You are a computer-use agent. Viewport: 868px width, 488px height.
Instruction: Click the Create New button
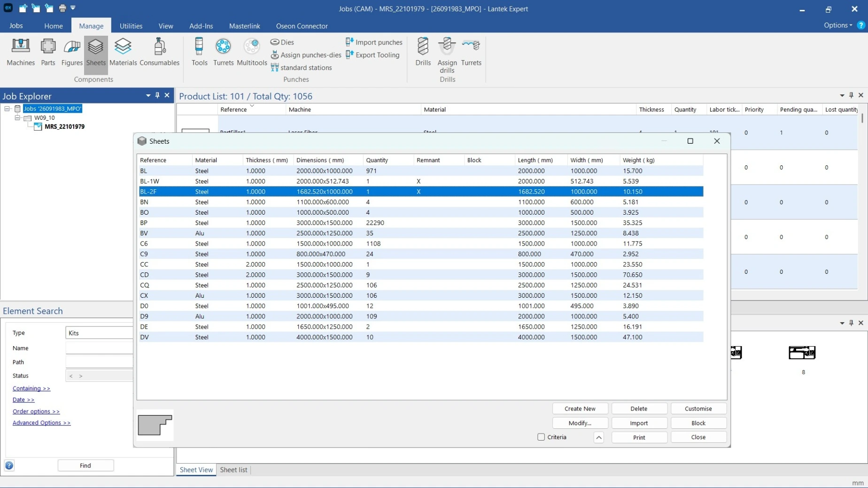(x=580, y=409)
